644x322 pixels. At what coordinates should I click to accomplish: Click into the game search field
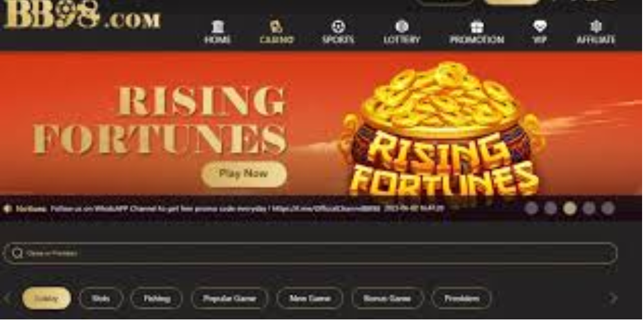point(310,253)
